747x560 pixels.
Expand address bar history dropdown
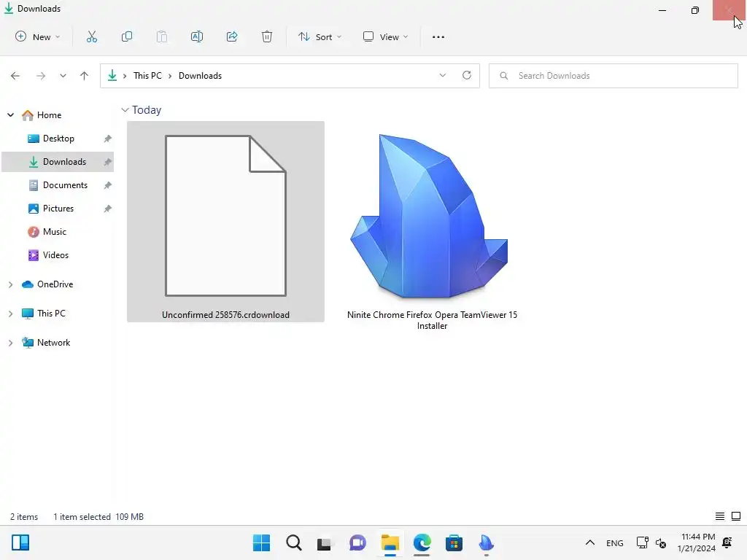[443, 75]
